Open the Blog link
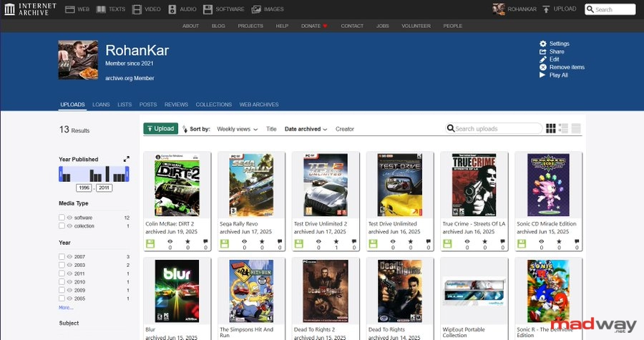 [x=218, y=26]
